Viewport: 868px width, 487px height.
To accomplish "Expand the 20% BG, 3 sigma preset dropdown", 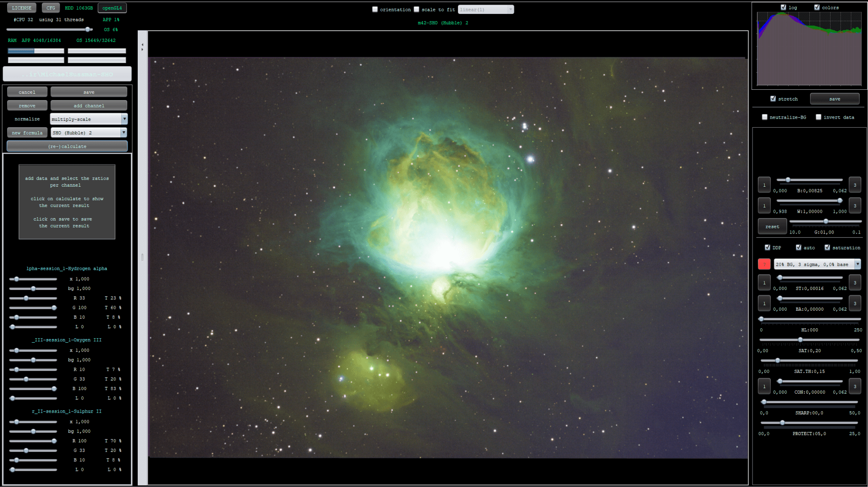I will coord(857,264).
